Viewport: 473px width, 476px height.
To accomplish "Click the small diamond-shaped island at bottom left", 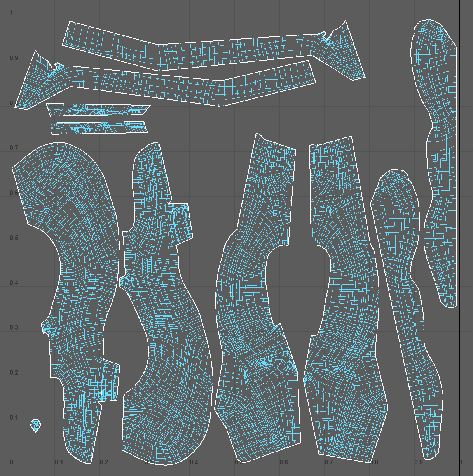I will 35,426.
